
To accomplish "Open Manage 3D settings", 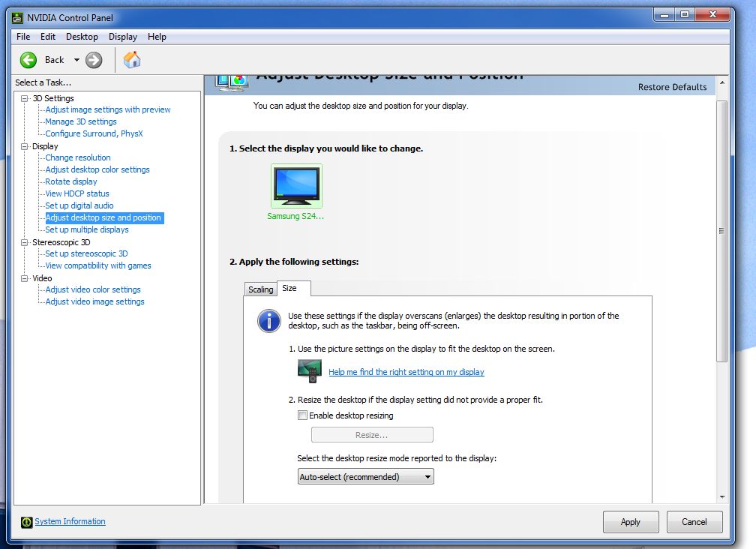I will (x=81, y=122).
